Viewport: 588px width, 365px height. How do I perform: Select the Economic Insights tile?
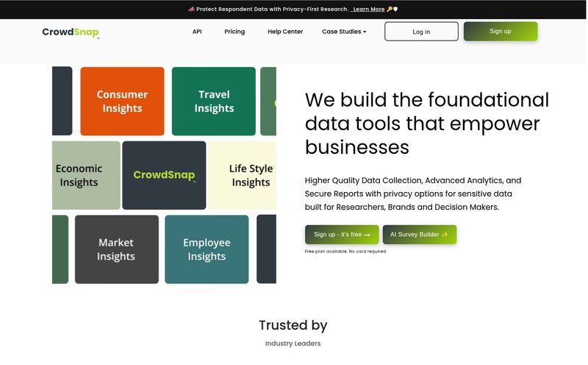(86, 175)
